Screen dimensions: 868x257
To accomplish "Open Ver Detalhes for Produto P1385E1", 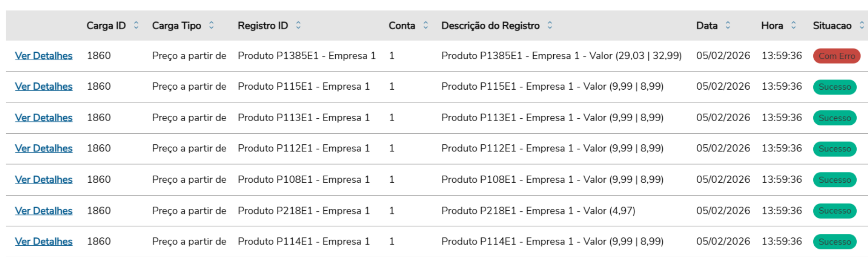I will [x=43, y=56].
